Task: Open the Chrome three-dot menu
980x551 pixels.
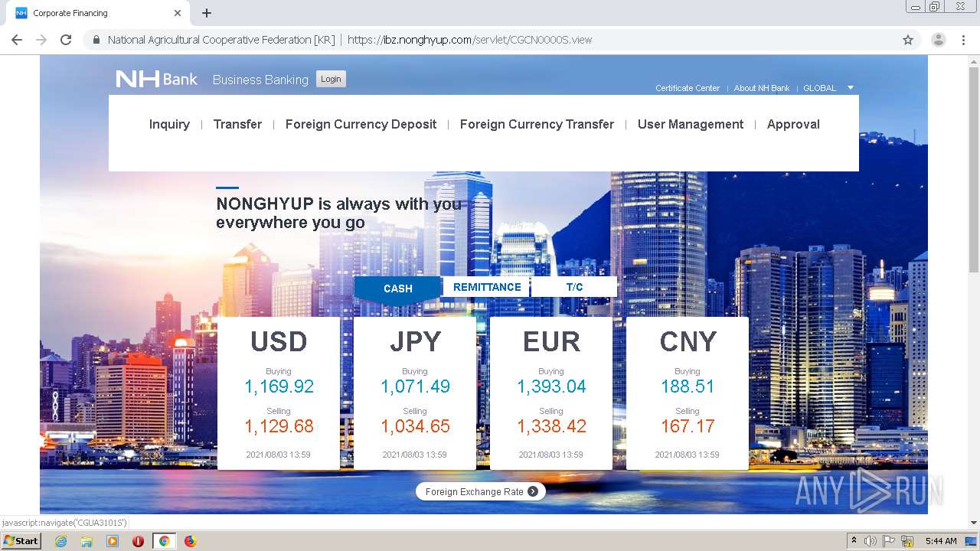Action: (x=963, y=40)
